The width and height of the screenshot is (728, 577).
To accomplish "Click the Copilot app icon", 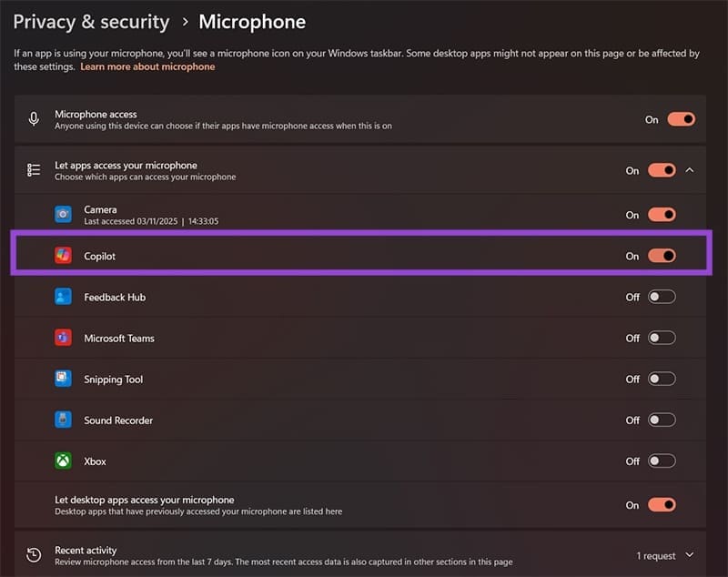I will pyautogui.click(x=63, y=257).
